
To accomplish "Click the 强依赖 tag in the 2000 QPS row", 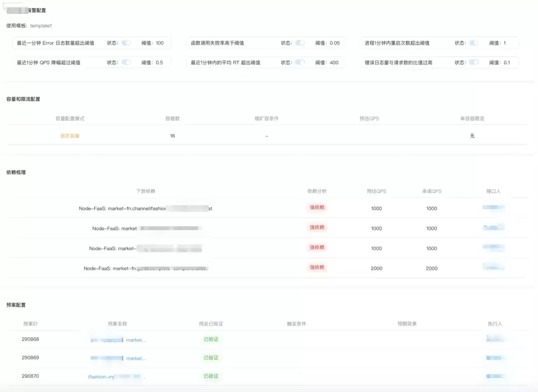I will click(x=317, y=267).
